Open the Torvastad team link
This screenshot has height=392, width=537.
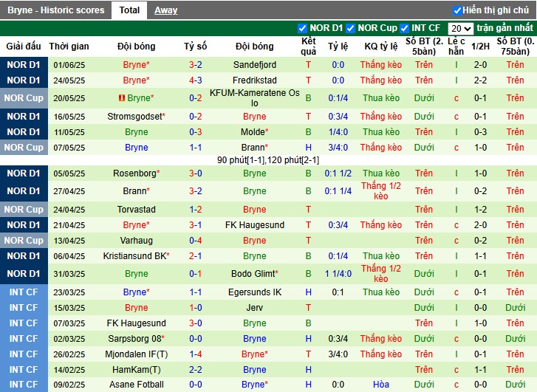pyautogui.click(x=137, y=209)
